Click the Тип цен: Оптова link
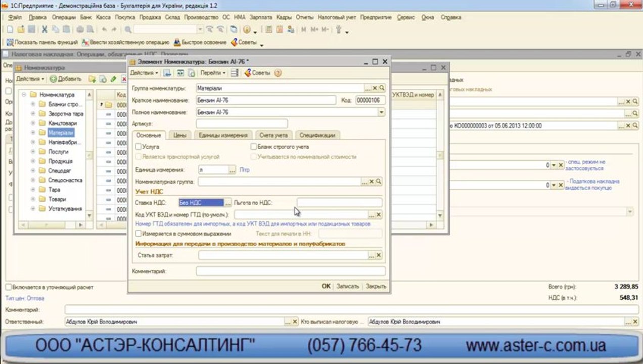This screenshot has height=364, width=643. pyautogui.click(x=25, y=298)
